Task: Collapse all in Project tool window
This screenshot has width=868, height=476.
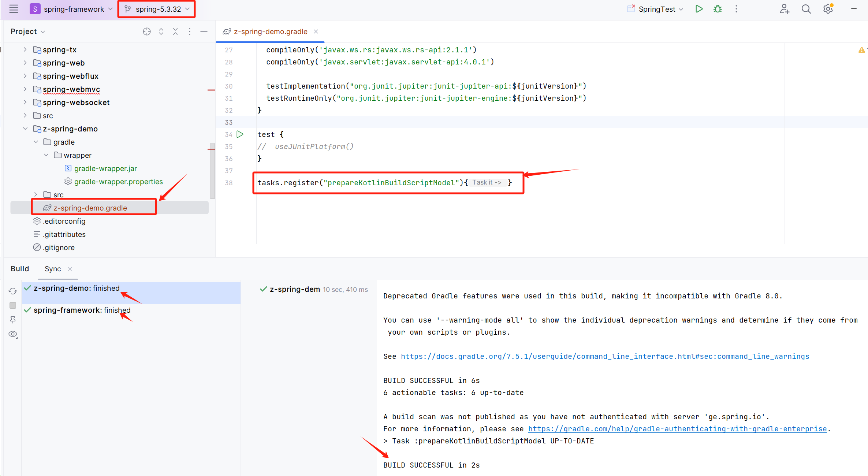Action: pos(175,31)
